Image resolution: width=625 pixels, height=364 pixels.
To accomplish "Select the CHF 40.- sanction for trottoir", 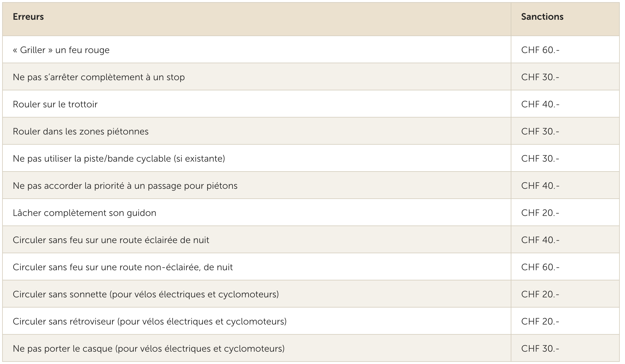I will point(540,104).
